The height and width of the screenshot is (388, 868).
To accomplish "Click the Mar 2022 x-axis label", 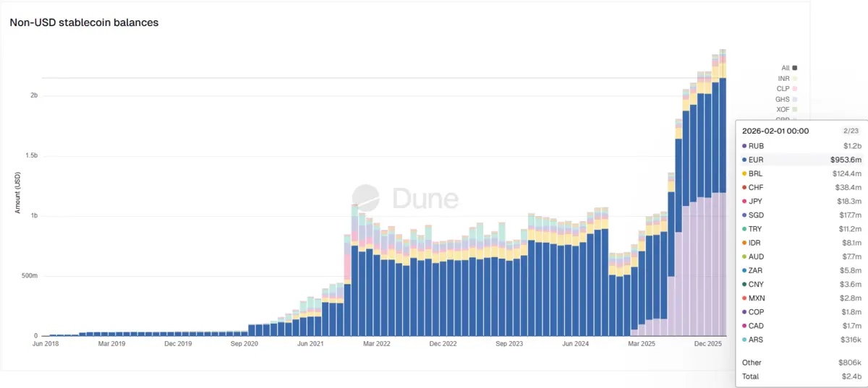I will click(x=376, y=344).
